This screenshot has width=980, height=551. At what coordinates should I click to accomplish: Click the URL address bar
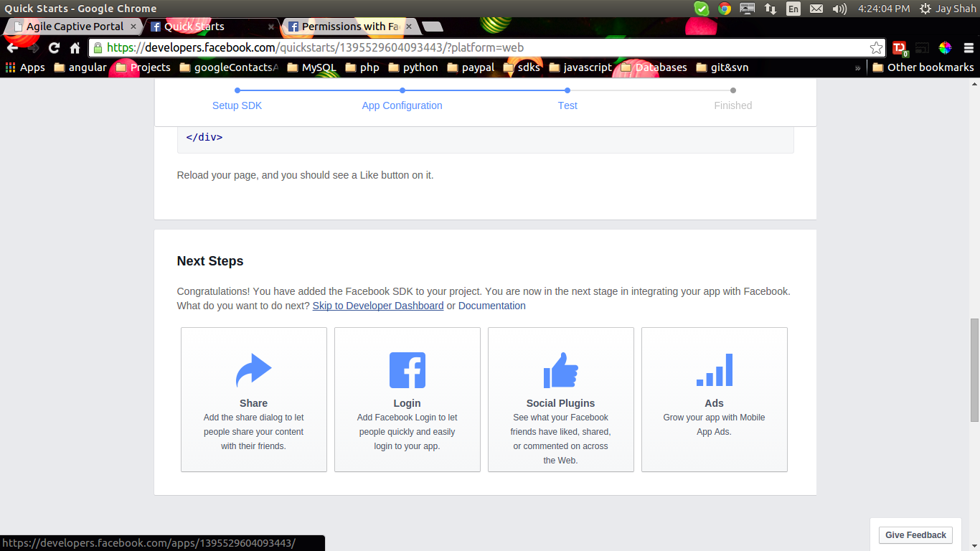(x=486, y=48)
